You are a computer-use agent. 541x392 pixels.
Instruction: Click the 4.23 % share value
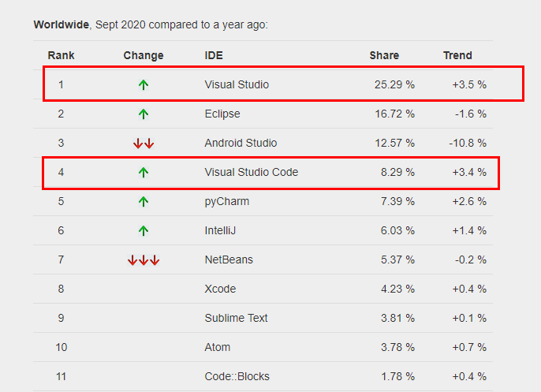pos(397,289)
